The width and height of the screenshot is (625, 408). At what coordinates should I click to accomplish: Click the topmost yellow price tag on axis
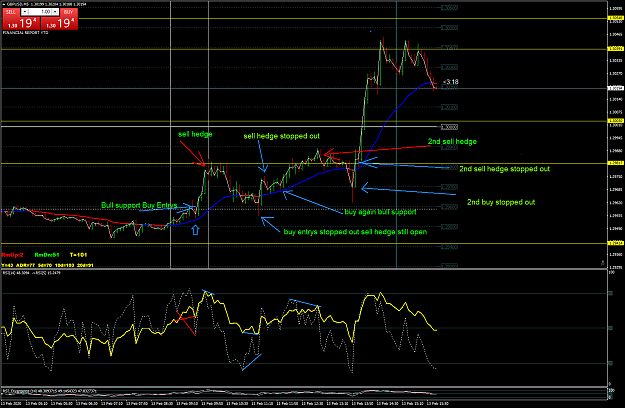point(615,18)
